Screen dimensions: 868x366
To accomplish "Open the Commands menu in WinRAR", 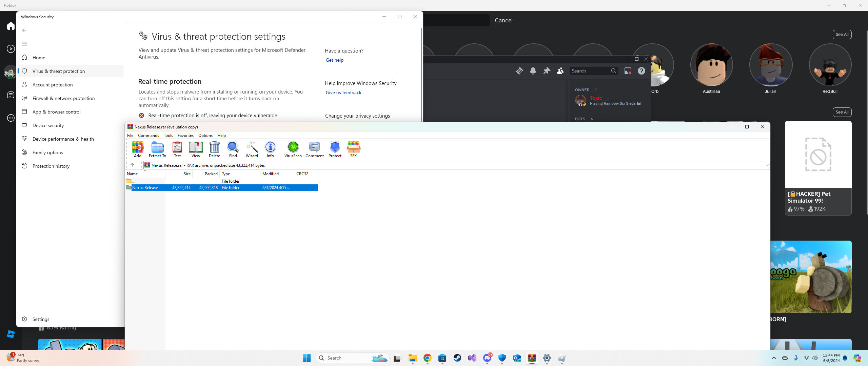I will point(148,136).
